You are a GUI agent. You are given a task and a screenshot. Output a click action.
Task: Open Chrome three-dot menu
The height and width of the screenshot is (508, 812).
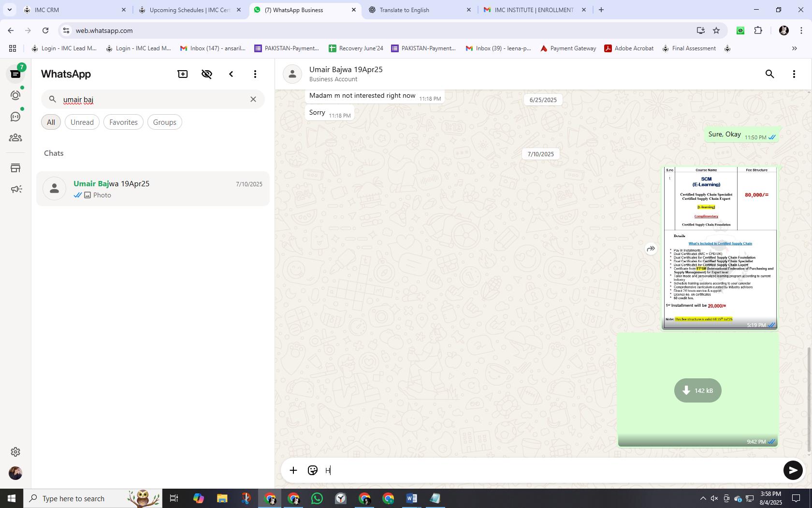[801, 30]
